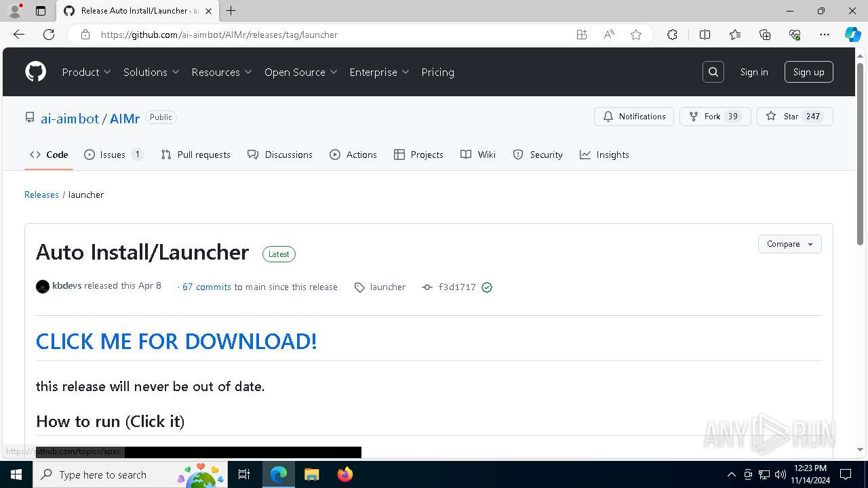Viewport: 868px width, 488px height.
Task: Open the collections icon
Action: [765, 35]
